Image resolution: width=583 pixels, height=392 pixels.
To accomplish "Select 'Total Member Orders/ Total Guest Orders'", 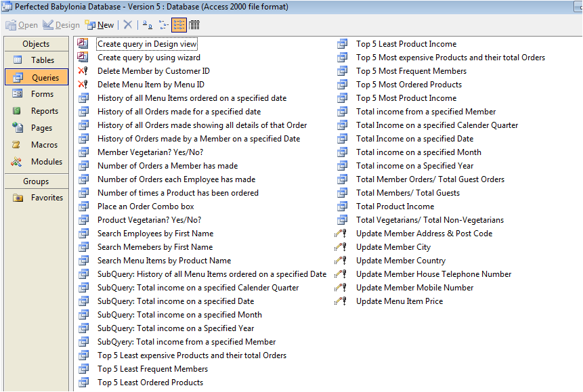I will pyautogui.click(x=430, y=179).
